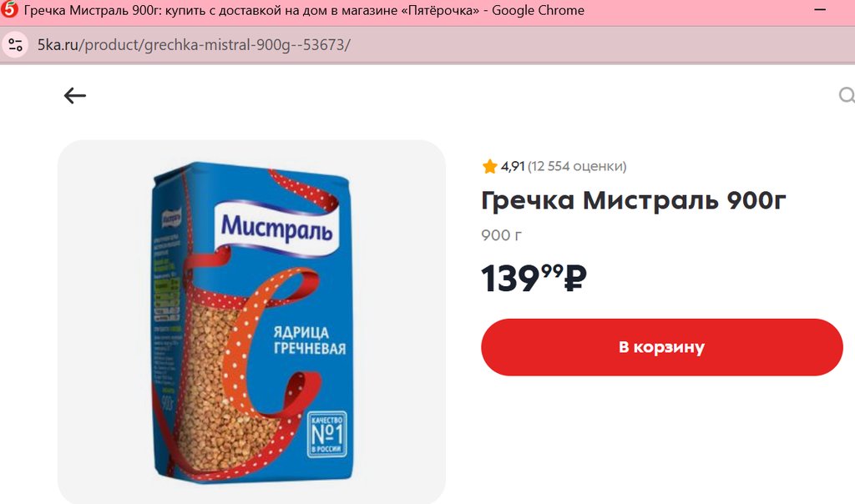Click the Pyaterochka favicon in title bar

[x=9, y=10]
